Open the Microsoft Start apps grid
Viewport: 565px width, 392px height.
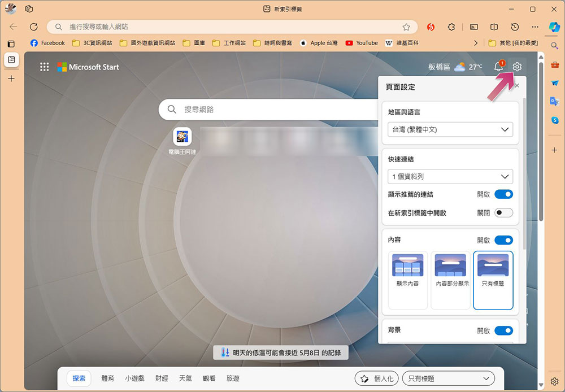(44, 67)
